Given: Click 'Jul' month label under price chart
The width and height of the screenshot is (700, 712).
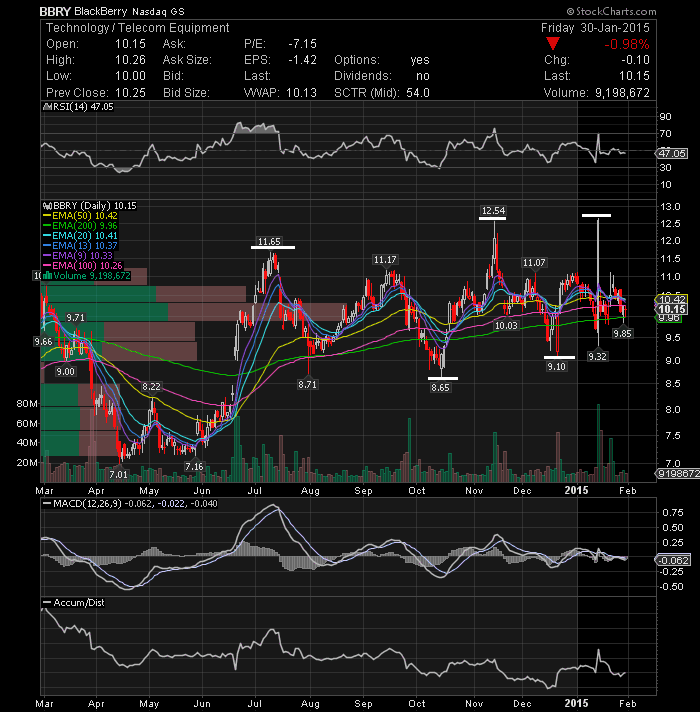Looking at the screenshot, I should [x=254, y=491].
